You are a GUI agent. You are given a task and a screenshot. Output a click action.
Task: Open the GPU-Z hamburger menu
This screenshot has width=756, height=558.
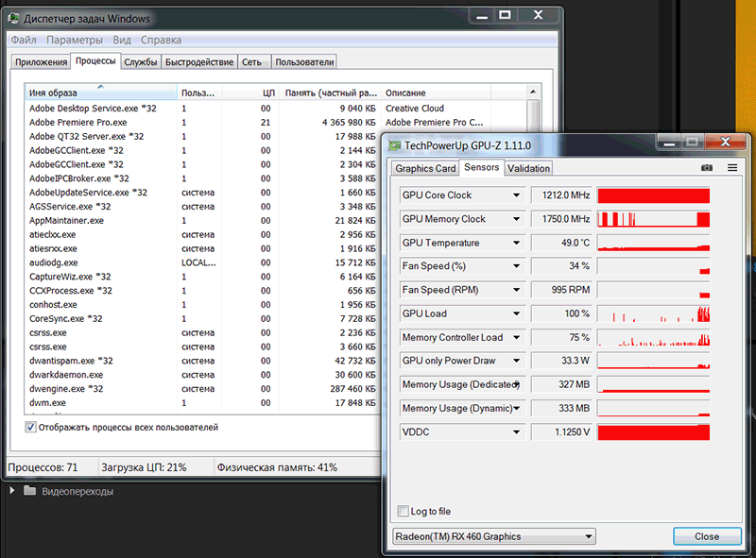coord(732,168)
